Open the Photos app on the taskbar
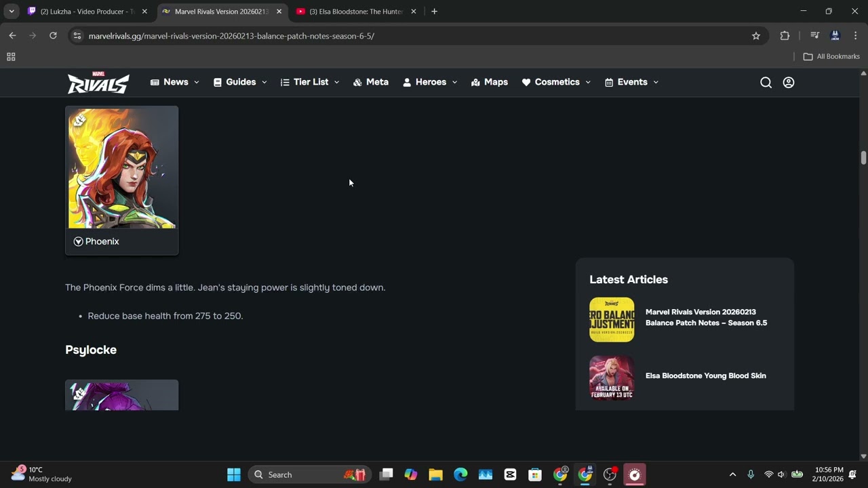Image resolution: width=868 pixels, height=488 pixels. (486, 474)
